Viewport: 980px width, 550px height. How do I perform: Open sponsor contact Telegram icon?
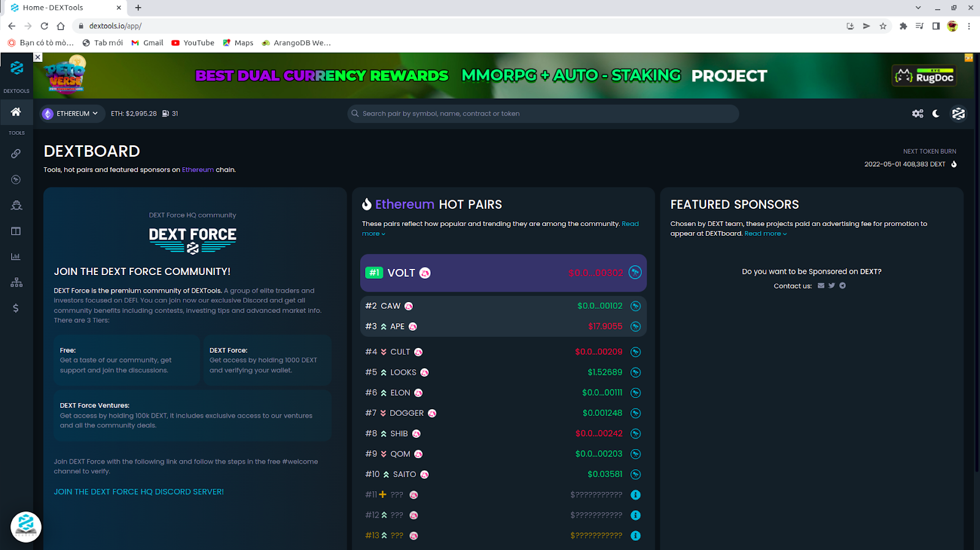pos(843,285)
